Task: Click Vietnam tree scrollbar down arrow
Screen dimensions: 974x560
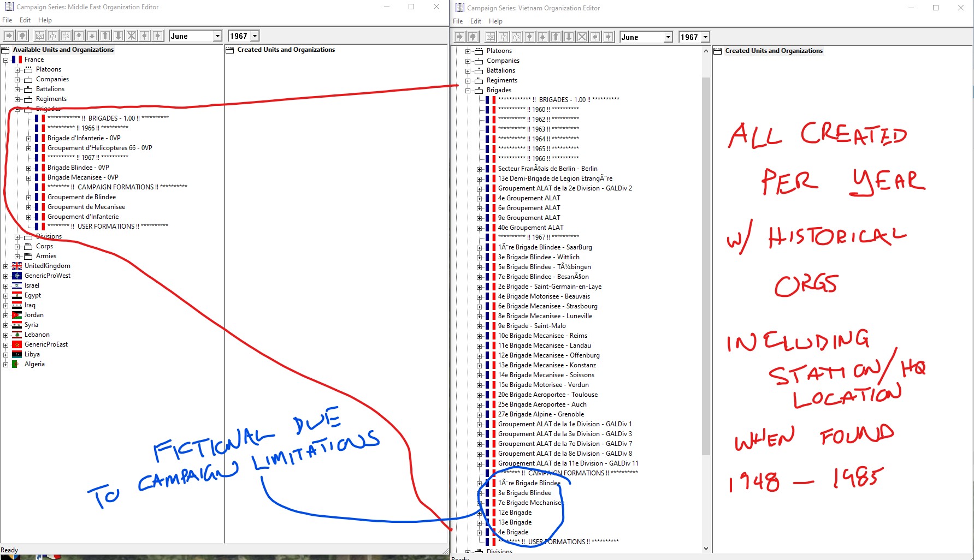Action: (x=706, y=548)
